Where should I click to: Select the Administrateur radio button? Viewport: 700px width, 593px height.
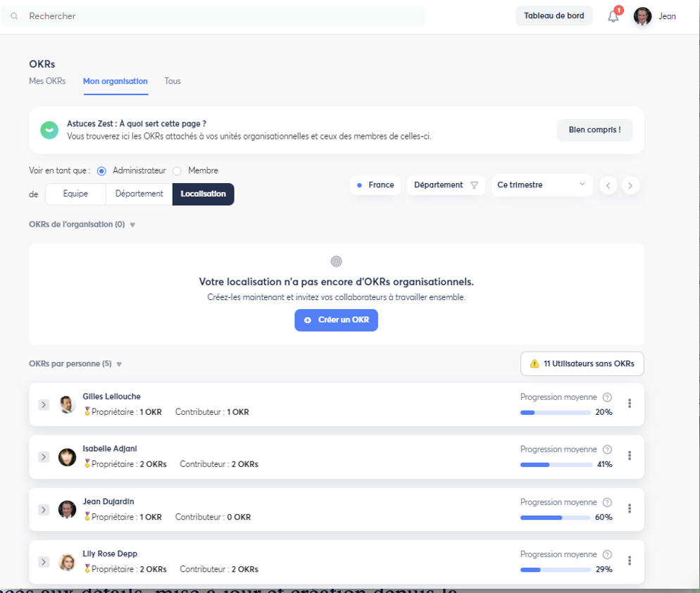(101, 170)
